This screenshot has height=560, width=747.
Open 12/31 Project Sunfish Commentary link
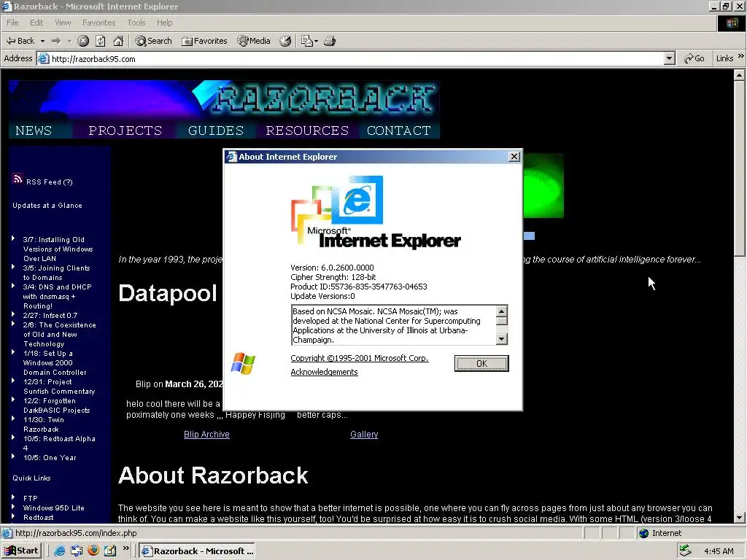point(59,386)
